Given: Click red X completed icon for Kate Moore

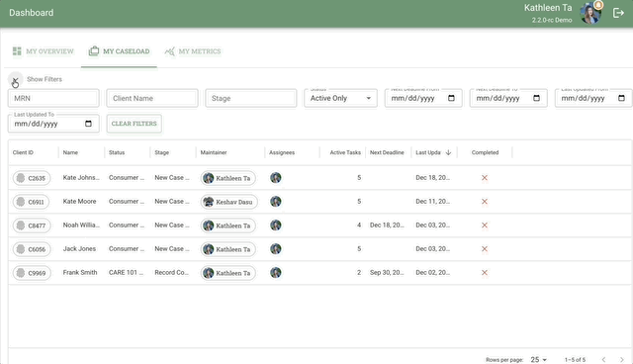Looking at the screenshot, I should click(485, 202).
